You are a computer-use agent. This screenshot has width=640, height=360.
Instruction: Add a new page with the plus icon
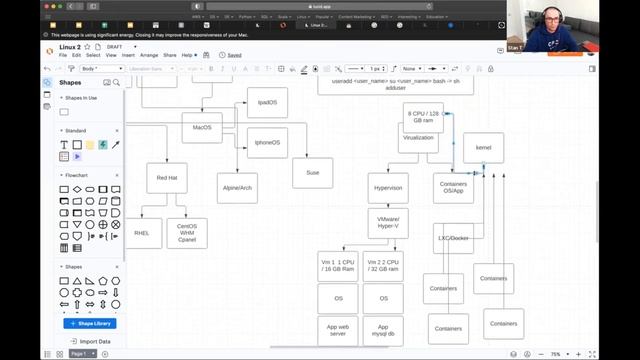click(105, 354)
